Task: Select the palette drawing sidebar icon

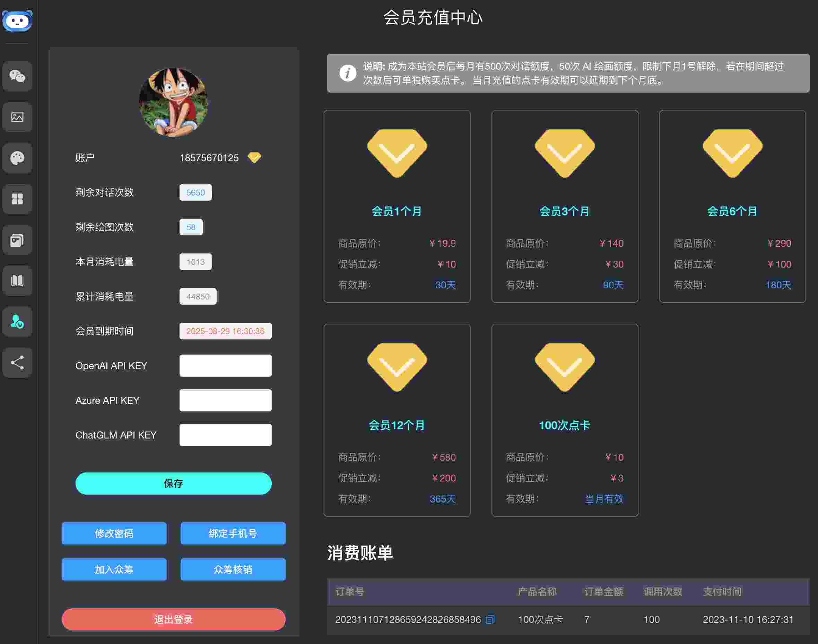Action: (x=17, y=158)
